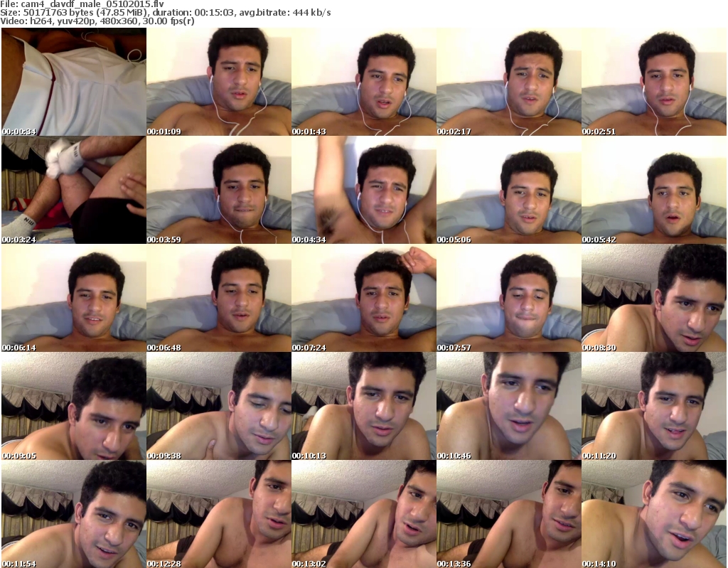728x568 pixels.
Task: Select the thumbnail stamped 00:02:51
Action: pyautogui.click(x=654, y=82)
